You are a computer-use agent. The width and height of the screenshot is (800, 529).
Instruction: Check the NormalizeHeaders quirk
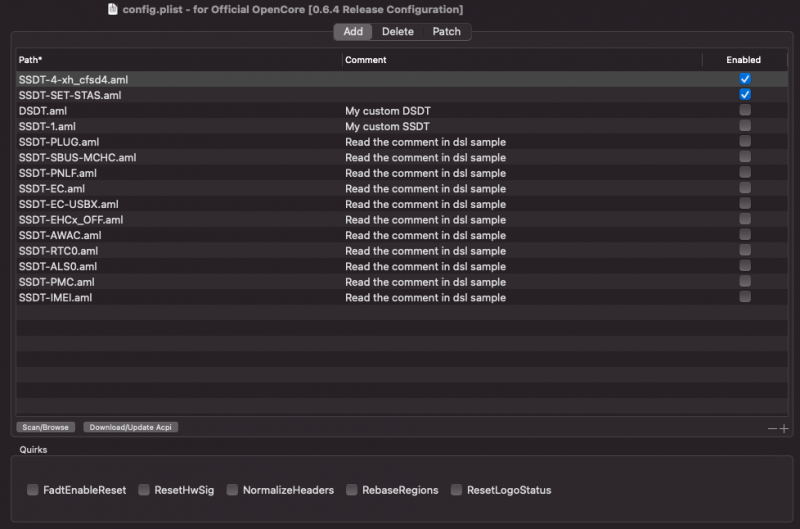point(232,490)
